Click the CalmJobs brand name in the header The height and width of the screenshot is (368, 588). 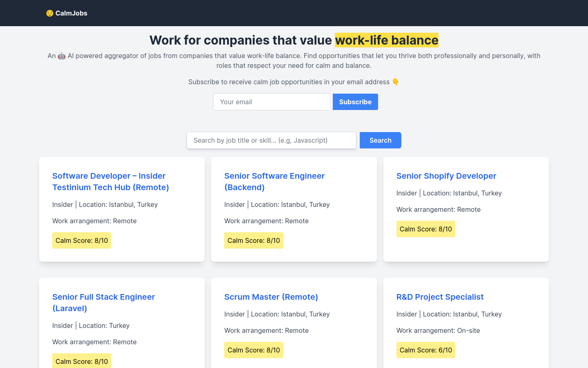71,13
